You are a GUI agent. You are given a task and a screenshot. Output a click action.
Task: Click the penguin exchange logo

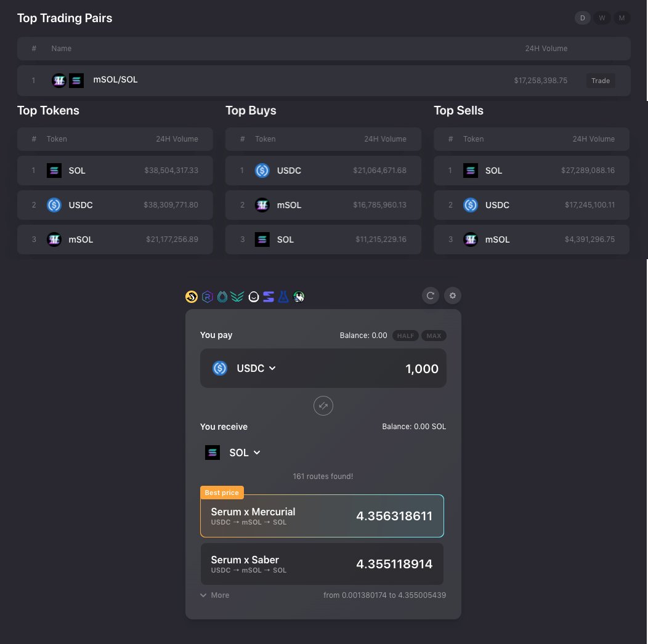pyautogui.click(x=299, y=297)
